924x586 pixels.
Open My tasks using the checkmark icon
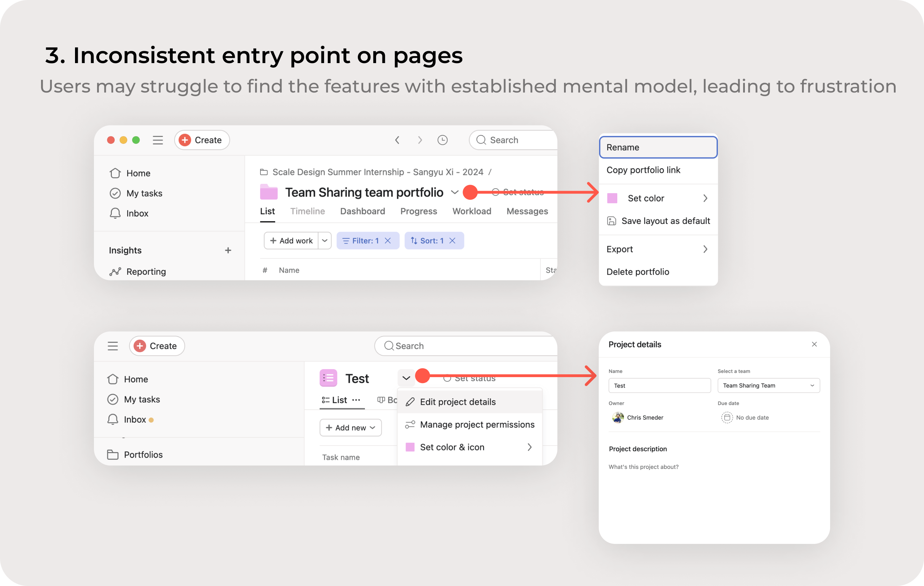pyautogui.click(x=115, y=193)
